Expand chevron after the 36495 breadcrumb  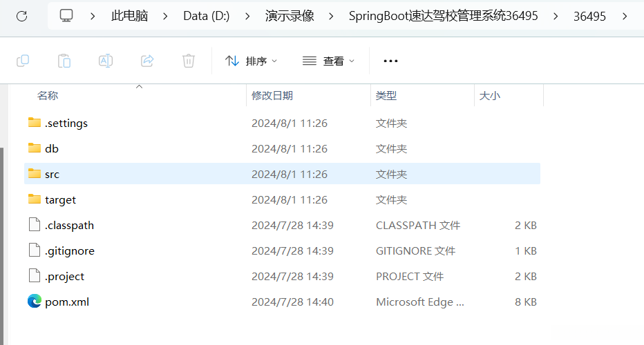coord(625,15)
